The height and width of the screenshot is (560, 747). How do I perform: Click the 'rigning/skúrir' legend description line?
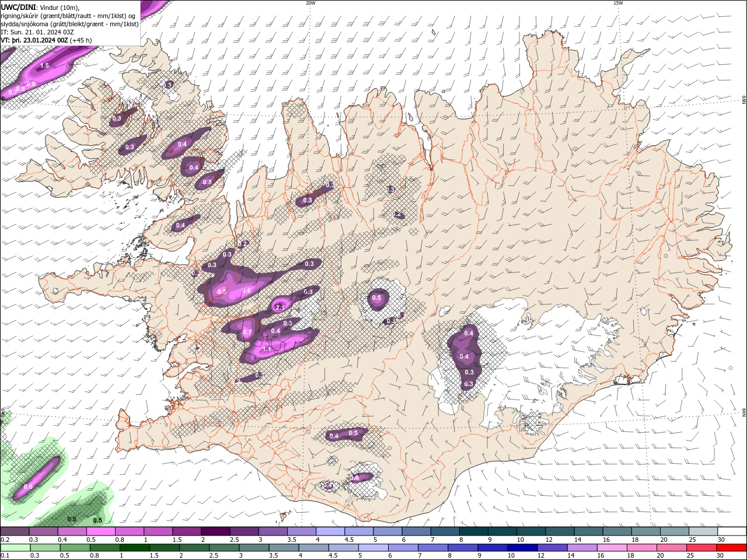point(68,16)
